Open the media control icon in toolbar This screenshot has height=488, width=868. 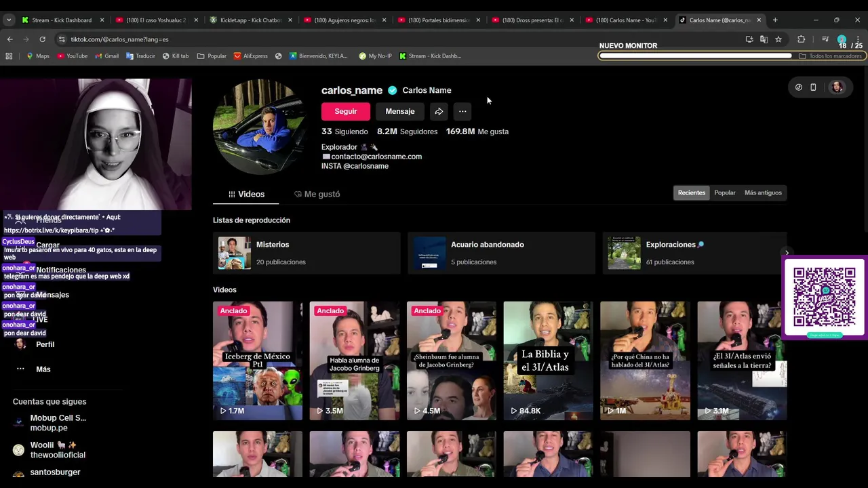point(825,39)
